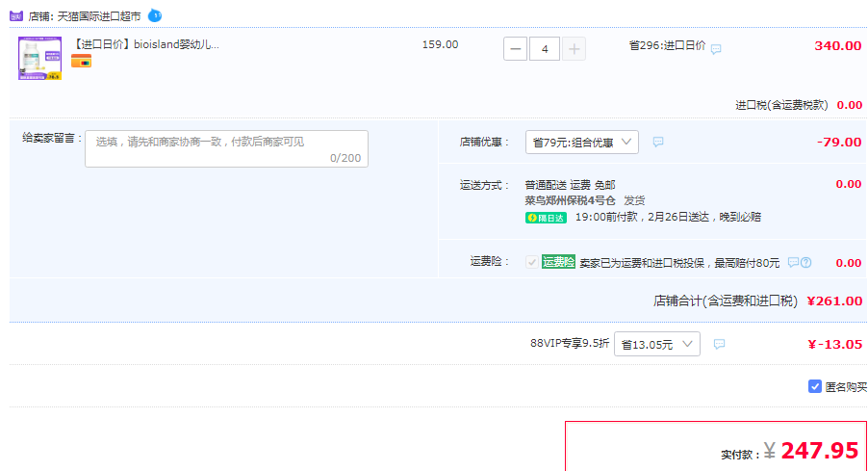
Task: Click the 88VIP专享9.5折 label
Action: 570,343
